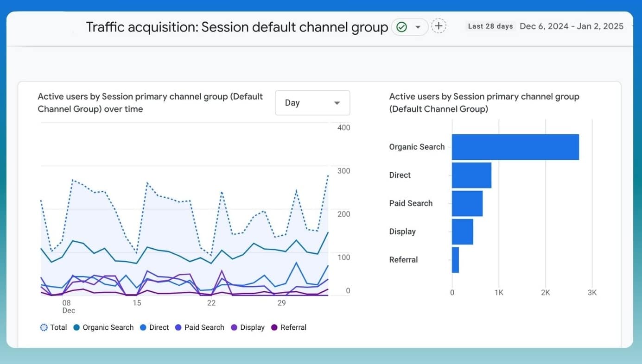
Task: Click the 3K axis label on bar chart
Action: click(592, 293)
